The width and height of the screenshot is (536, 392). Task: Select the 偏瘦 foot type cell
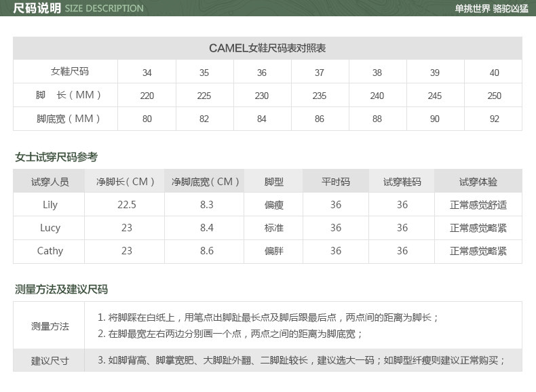[x=274, y=205]
